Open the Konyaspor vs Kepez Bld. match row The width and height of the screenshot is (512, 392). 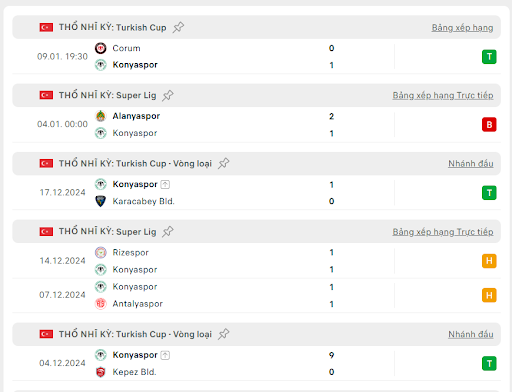[256, 363]
